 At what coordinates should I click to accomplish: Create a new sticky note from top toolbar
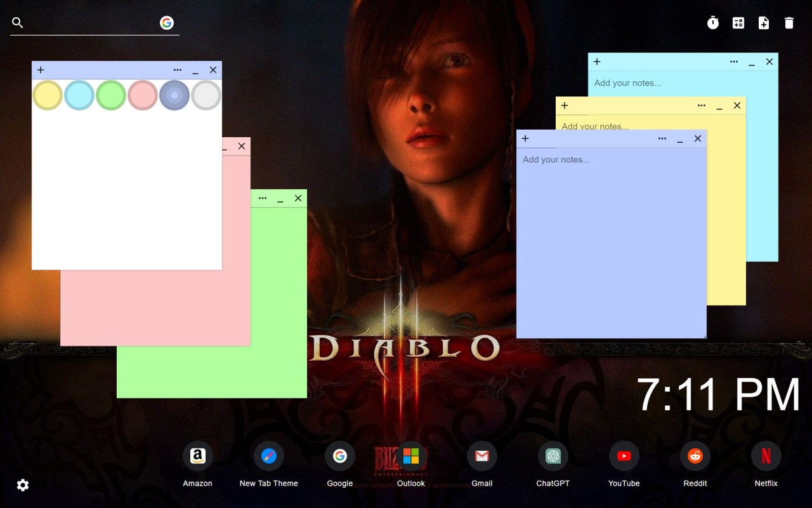coord(764,23)
